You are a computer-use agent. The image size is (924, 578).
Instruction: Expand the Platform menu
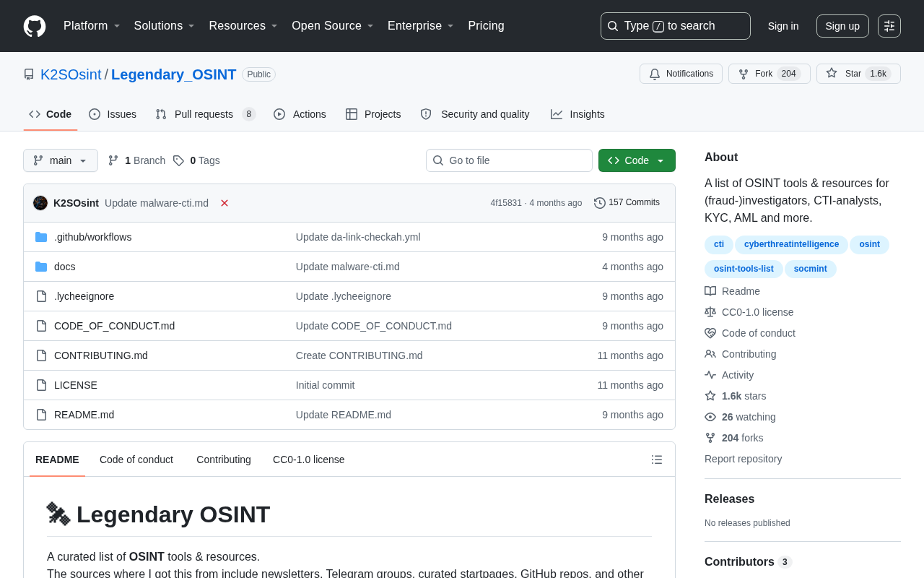[92, 26]
